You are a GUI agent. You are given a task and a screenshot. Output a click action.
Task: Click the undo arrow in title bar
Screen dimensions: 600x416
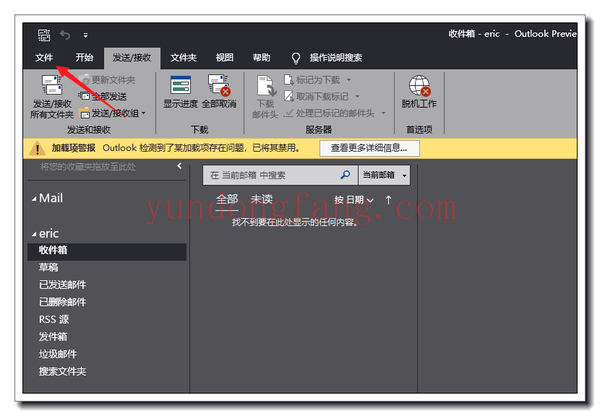pos(65,35)
